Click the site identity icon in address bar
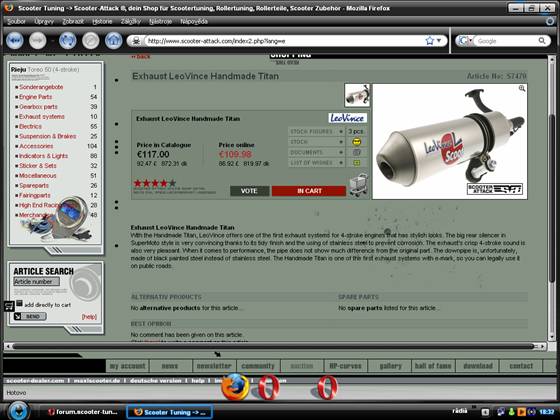Viewport: 560px width, 420px height. point(136,41)
